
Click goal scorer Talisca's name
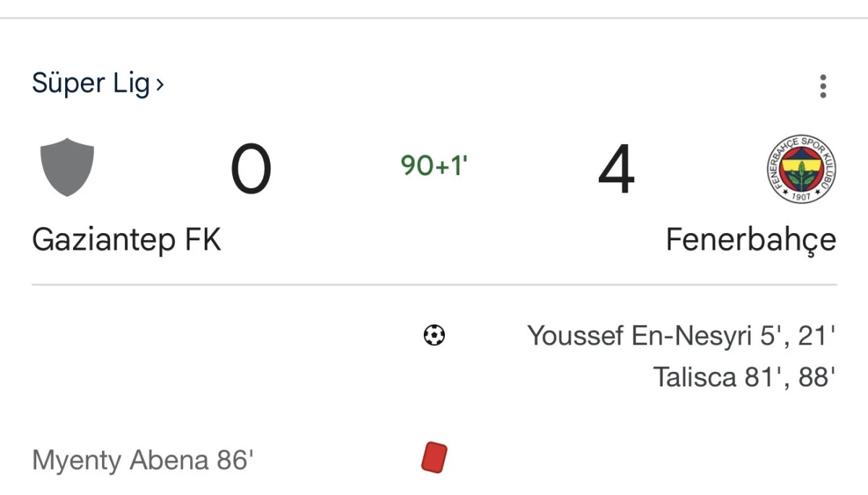point(694,377)
